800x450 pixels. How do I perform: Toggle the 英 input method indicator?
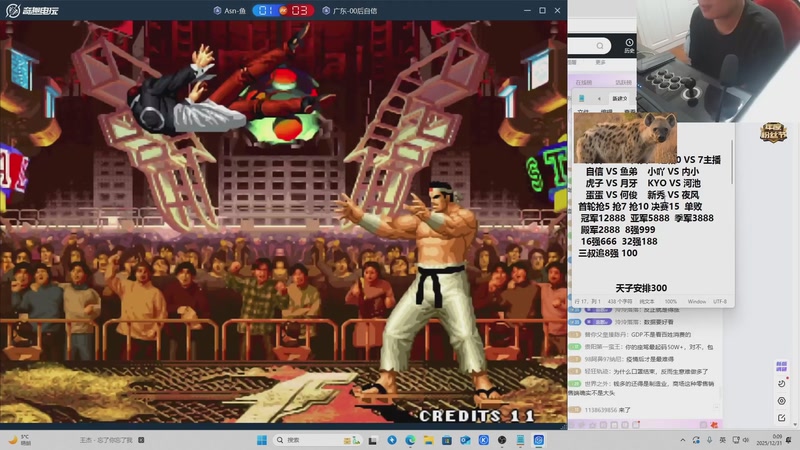pos(722,440)
